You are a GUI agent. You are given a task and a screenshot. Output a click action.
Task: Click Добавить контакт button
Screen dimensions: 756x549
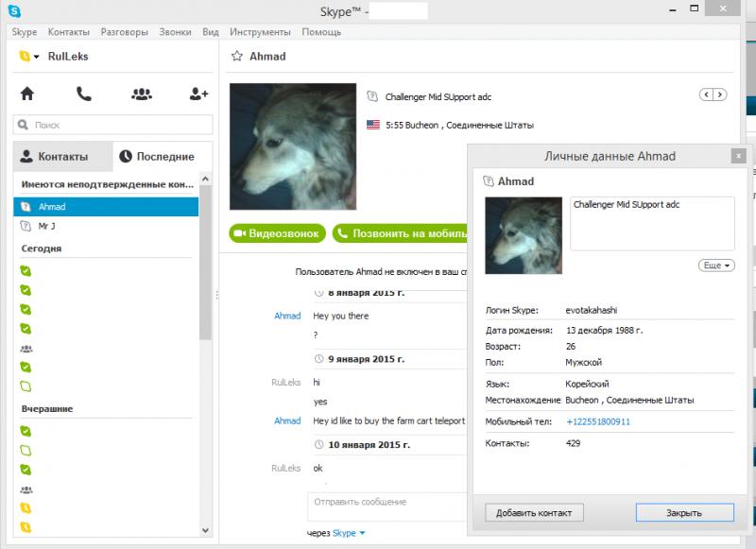pyautogui.click(x=534, y=513)
